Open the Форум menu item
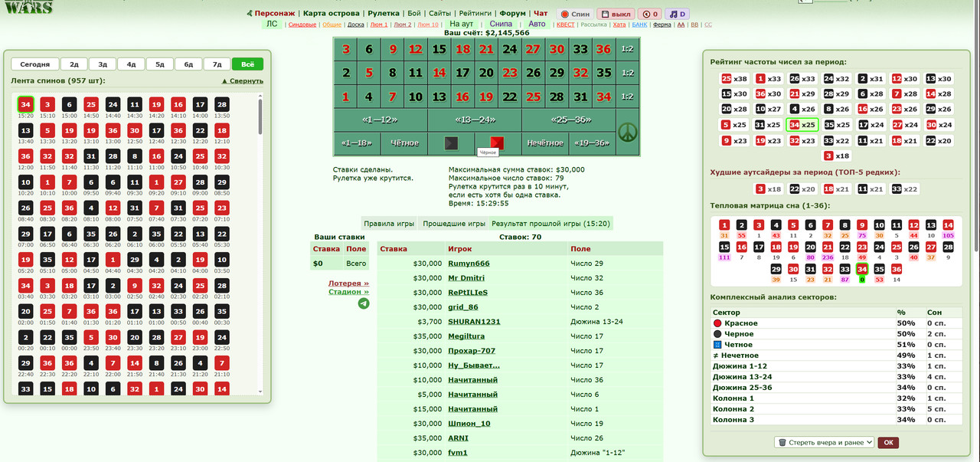Viewport: 980px width, 462px height. pos(512,13)
